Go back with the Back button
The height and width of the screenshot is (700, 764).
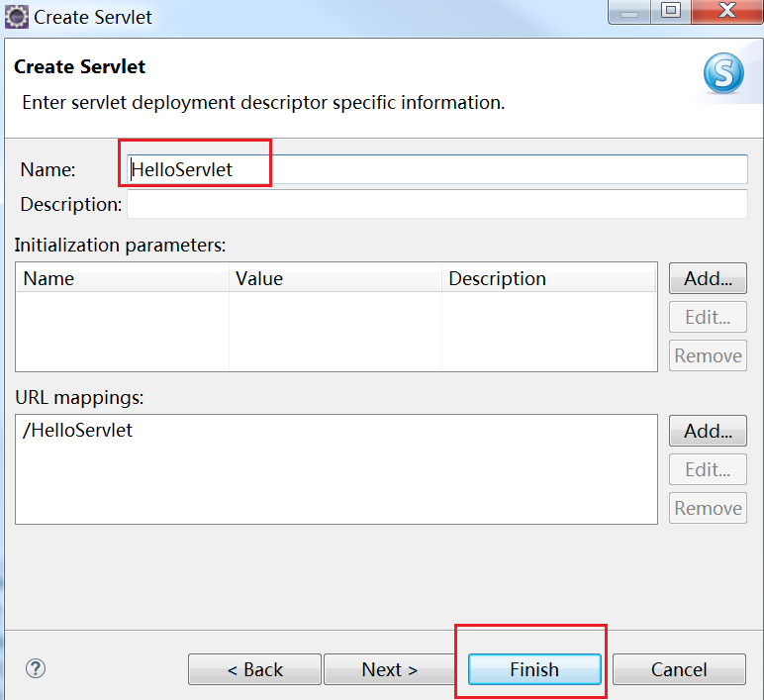(x=254, y=669)
